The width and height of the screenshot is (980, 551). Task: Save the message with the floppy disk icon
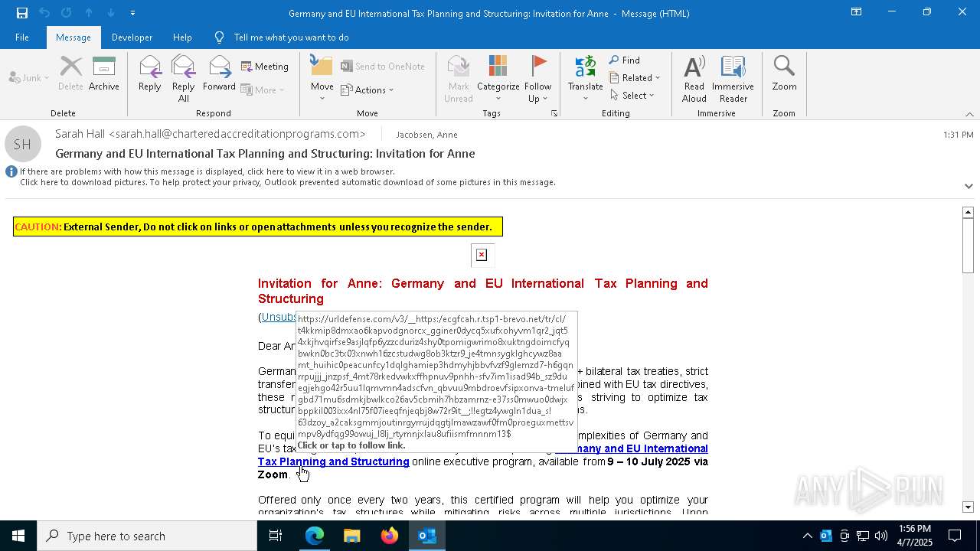click(22, 13)
